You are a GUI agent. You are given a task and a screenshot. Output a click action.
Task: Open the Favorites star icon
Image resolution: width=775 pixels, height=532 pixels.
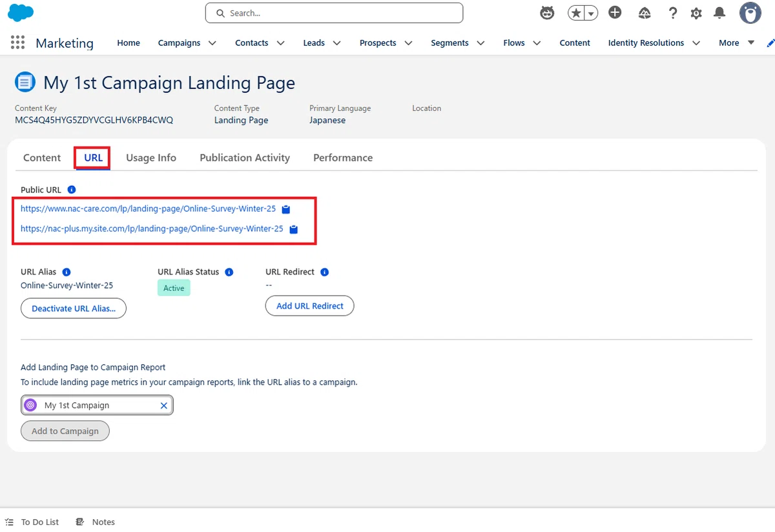tap(575, 13)
